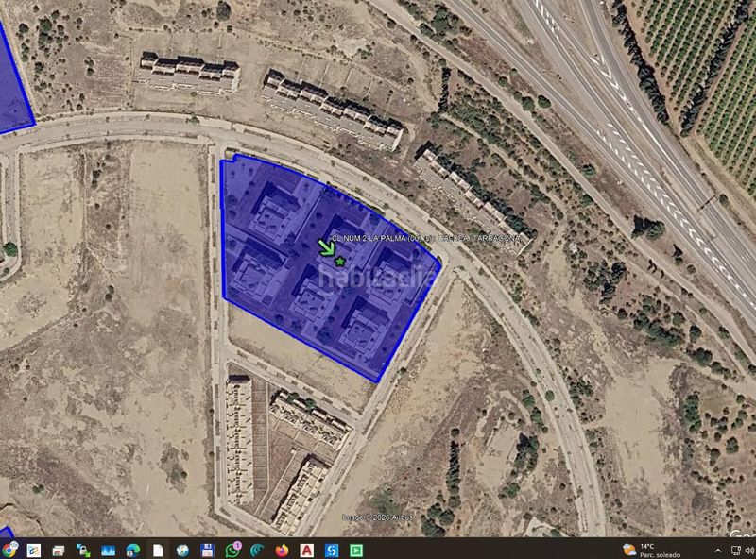
Task: Launch Firefox from the taskbar
Action: pyautogui.click(x=282, y=550)
